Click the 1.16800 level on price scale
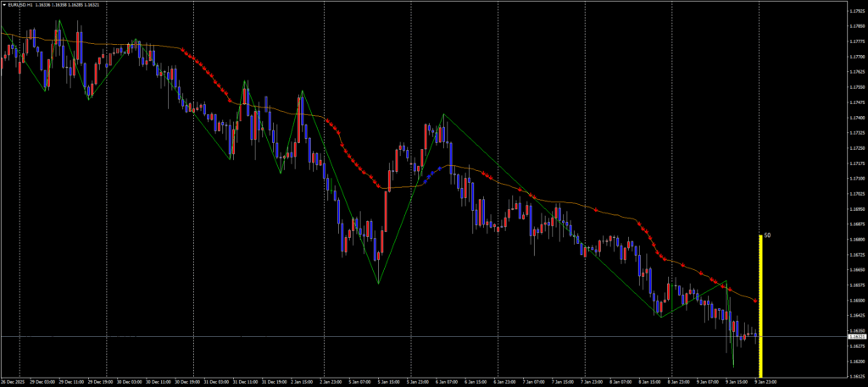868x387 pixels. click(856, 240)
